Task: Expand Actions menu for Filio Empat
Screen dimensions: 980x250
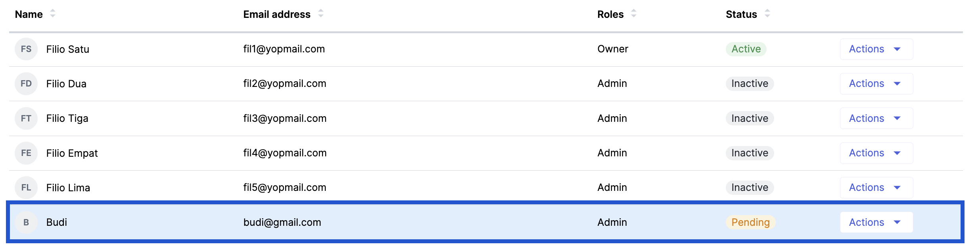Action: [x=876, y=153]
